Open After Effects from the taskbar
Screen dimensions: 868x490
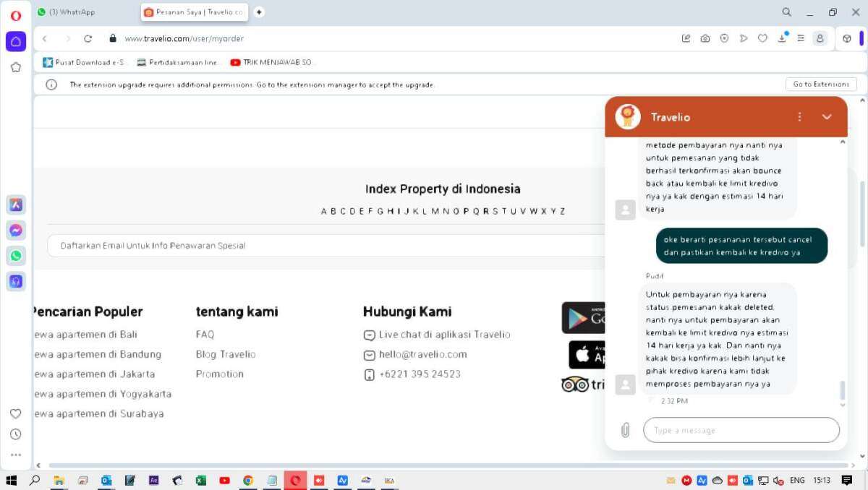point(153,480)
